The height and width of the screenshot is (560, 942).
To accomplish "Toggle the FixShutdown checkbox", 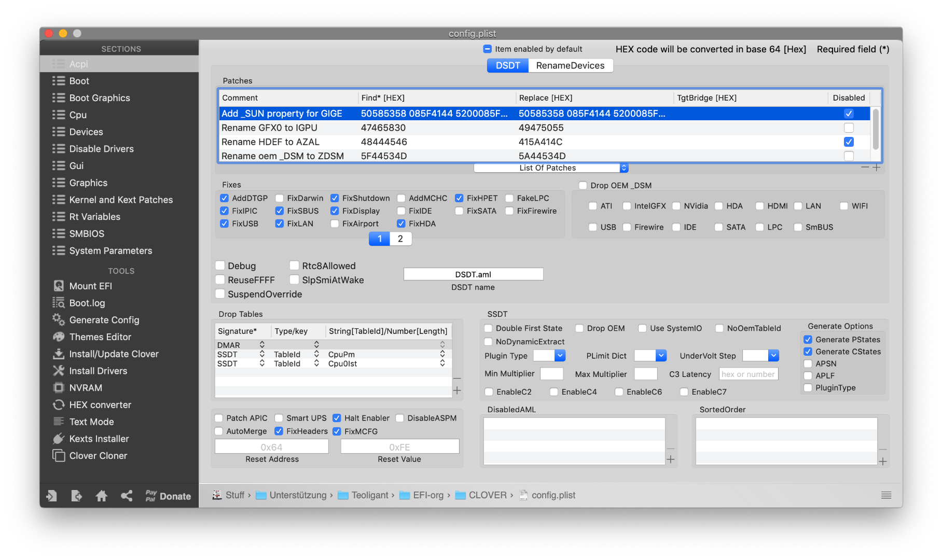I will pos(335,198).
